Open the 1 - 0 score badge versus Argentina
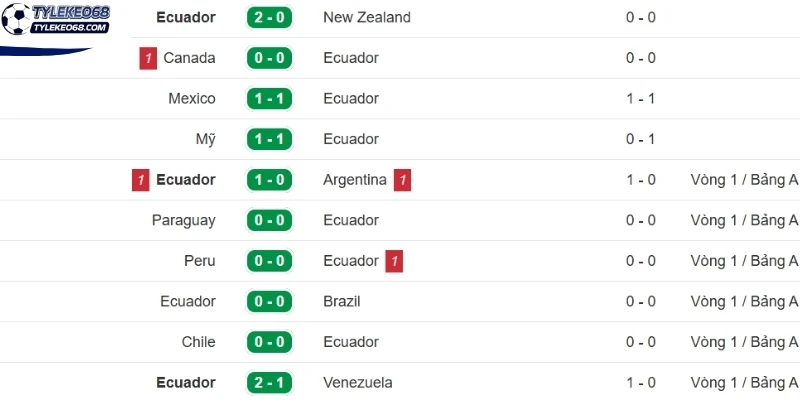This screenshot has width=800, height=400. pos(269,180)
